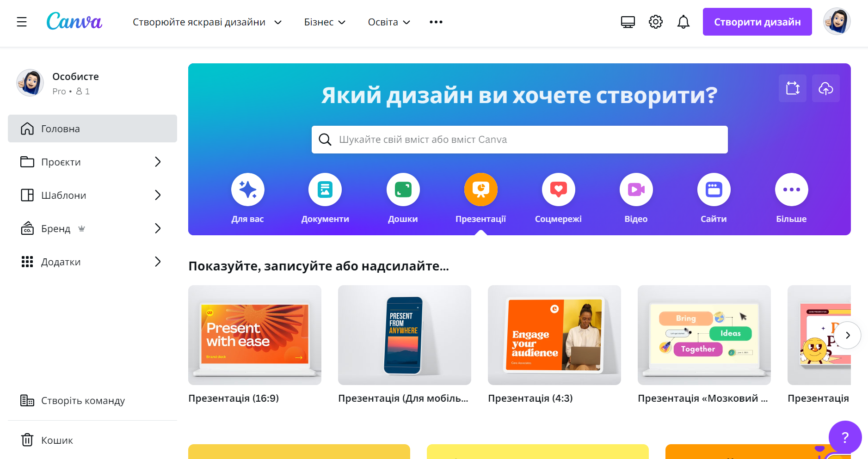Expand the 'Бізнес' dropdown menu
Screen dimensions: 868x459
325,22
